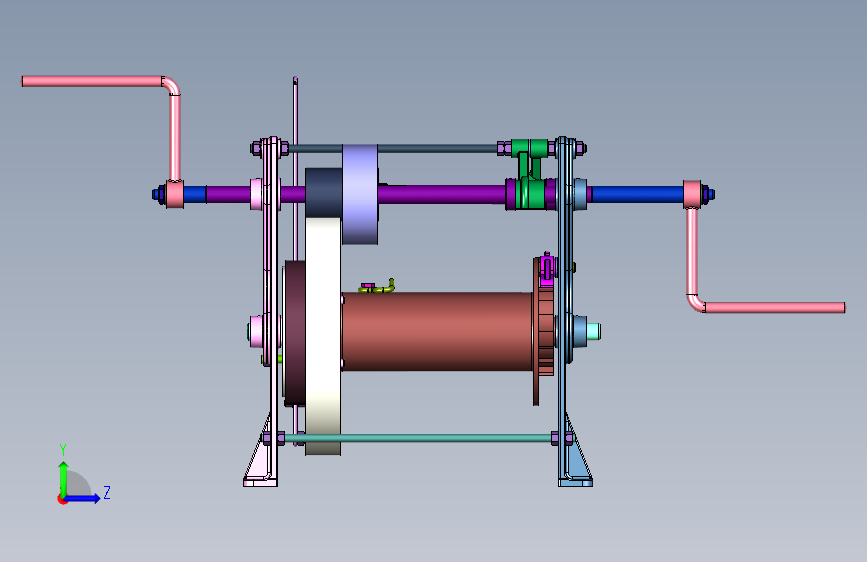
Task: Select the dark maroon flange left of white wheel
Action: tap(295, 334)
